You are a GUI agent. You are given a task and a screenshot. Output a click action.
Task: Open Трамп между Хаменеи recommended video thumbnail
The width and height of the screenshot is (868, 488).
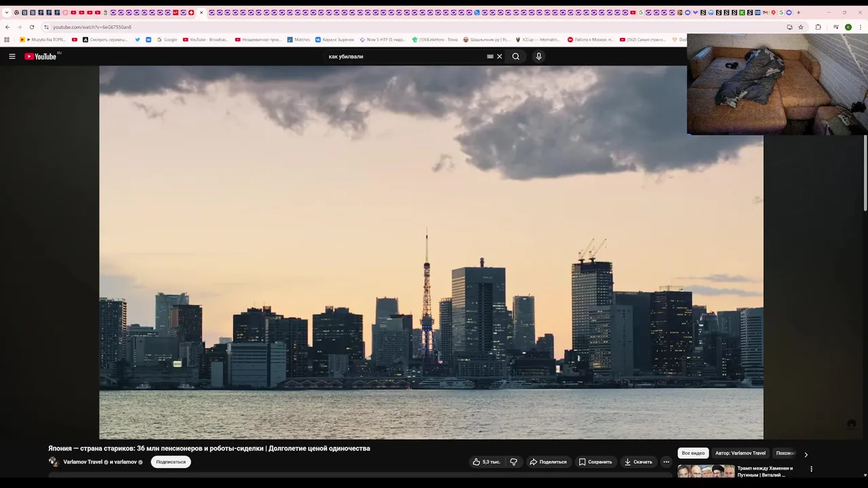point(706,471)
